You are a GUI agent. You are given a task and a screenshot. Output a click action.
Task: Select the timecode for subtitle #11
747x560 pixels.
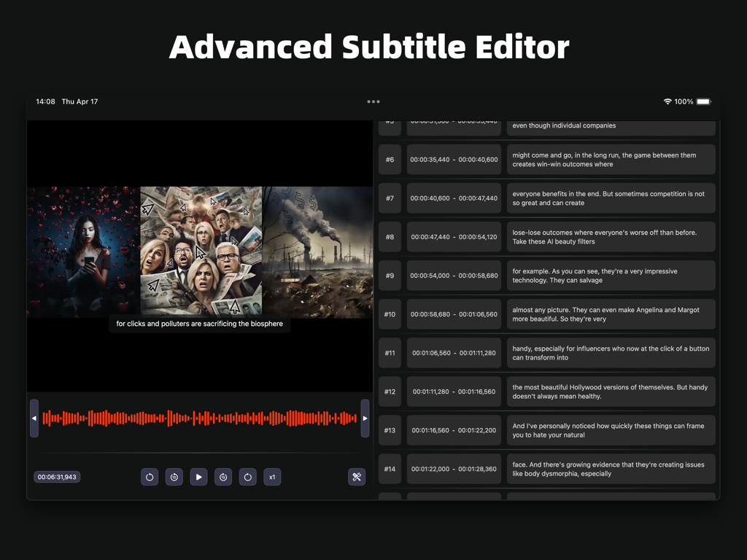(454, 352)
